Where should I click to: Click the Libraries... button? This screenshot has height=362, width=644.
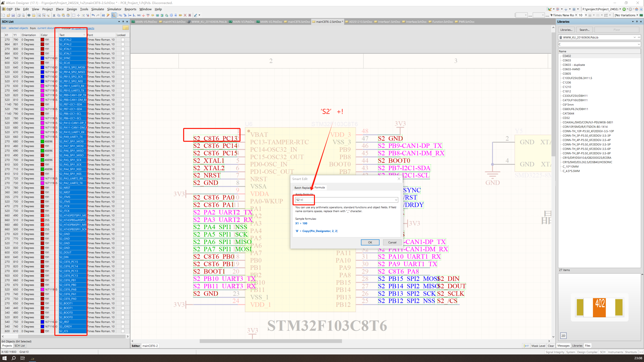[566, 30]
